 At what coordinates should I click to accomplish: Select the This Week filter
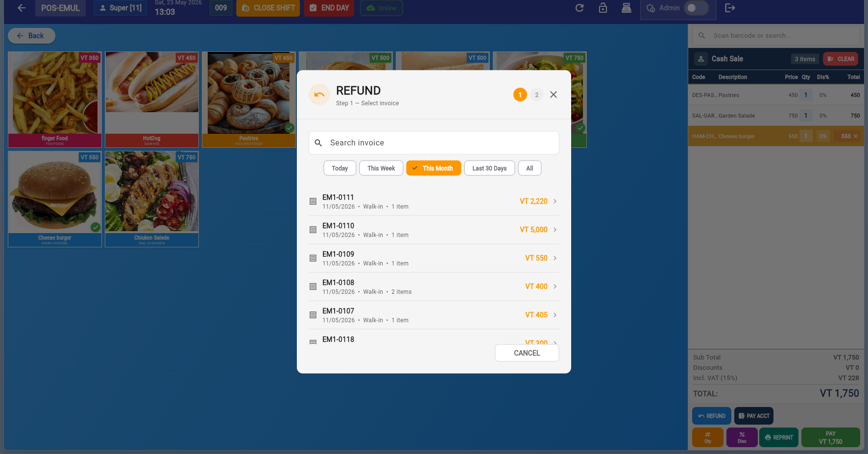pyautogui.click(x=381, y=168)
